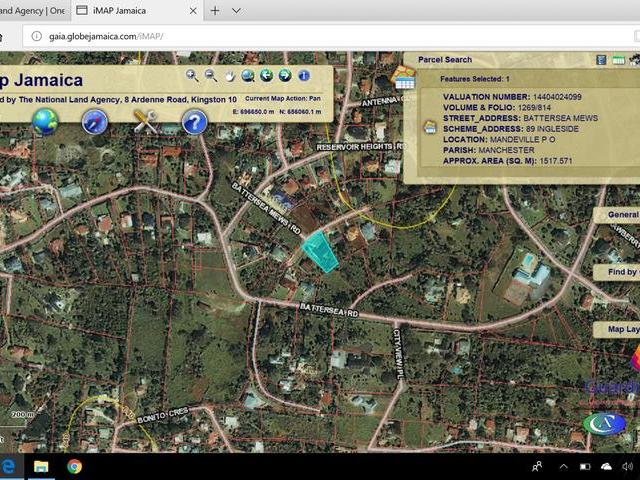
Task: Open the wrench and screwdriver tools
Action: click(146, 121)
